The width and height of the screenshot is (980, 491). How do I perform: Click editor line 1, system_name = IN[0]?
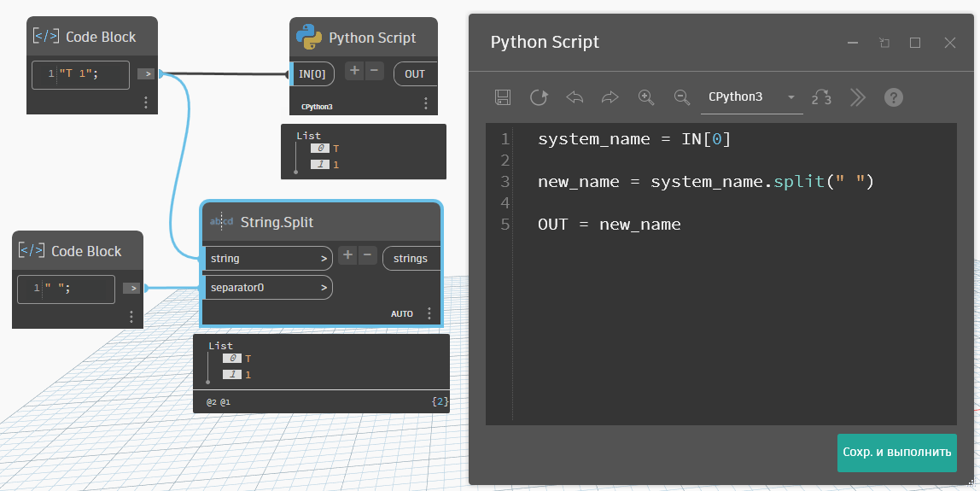click(634, 139)
